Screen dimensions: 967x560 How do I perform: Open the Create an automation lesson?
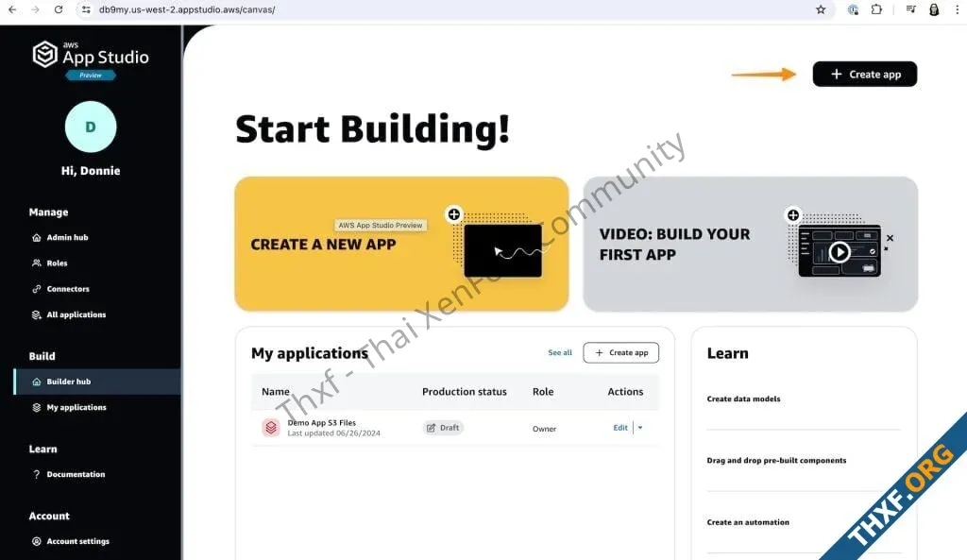coord(748,522)
